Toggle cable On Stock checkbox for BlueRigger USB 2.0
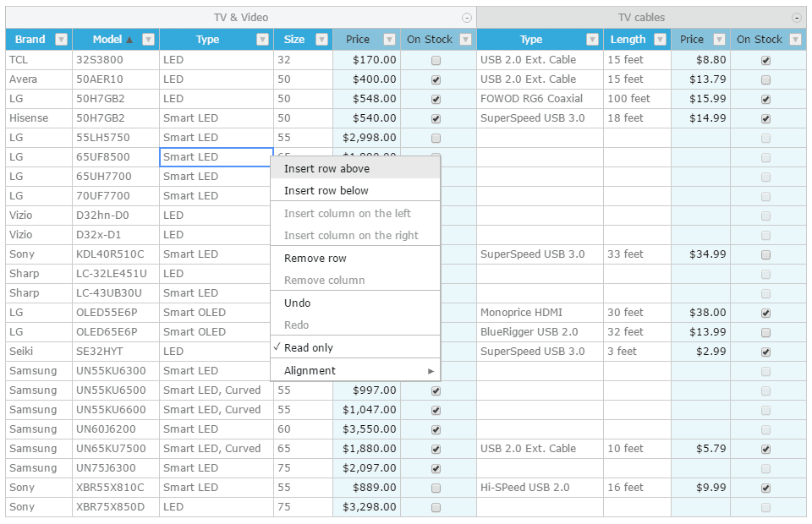812x524 pixels. pos(766,333)
